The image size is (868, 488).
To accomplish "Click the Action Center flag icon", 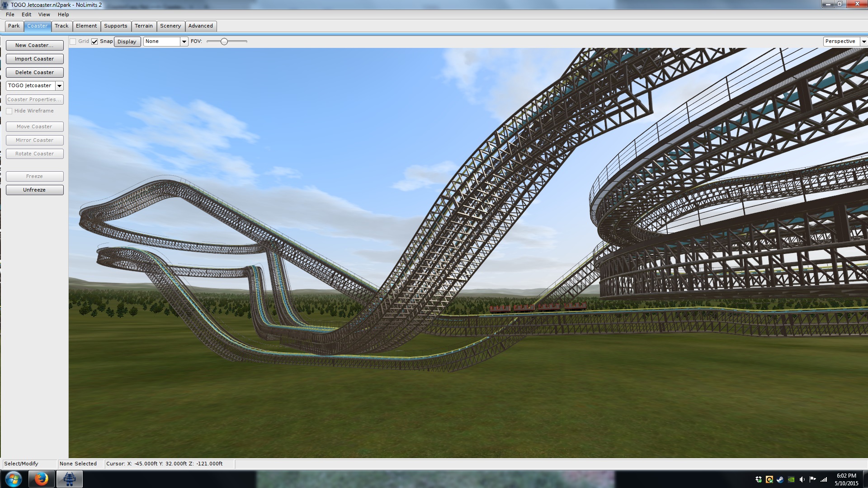I will (812, 479).
